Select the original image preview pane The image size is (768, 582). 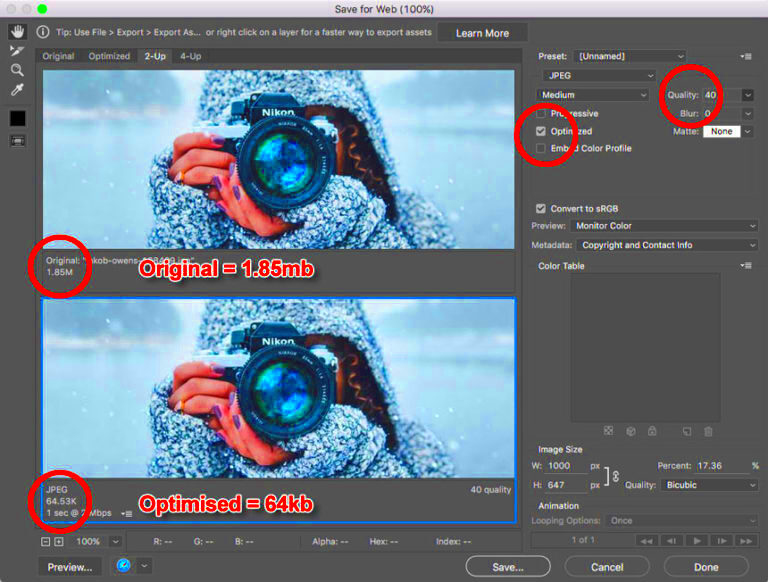pos(279,160)
